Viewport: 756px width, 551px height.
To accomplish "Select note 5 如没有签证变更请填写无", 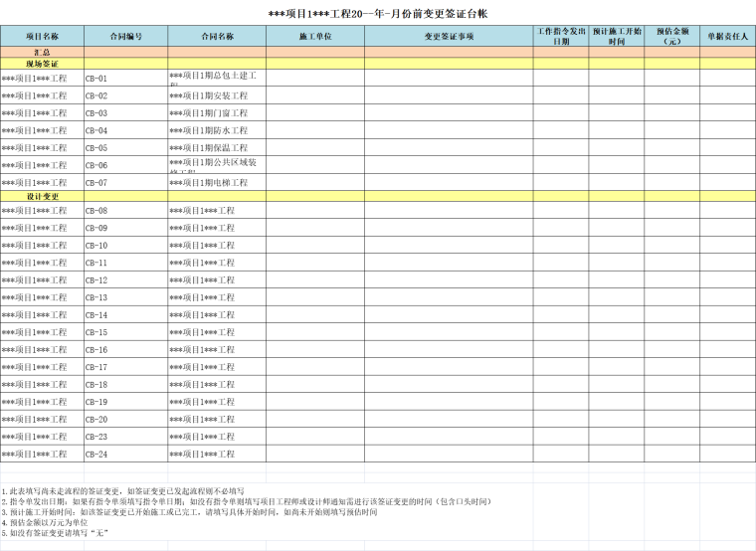I will [x=55, y=533].
